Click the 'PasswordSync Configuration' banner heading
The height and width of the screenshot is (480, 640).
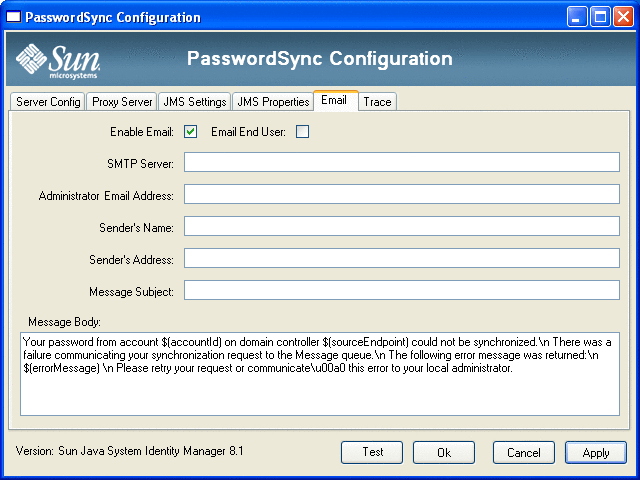pyautogui.click(x=320, y=58)
